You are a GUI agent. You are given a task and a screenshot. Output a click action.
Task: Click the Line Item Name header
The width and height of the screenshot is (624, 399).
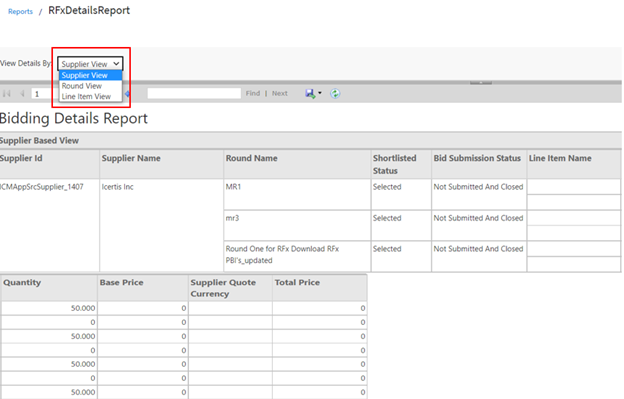(x=574, y=164)
